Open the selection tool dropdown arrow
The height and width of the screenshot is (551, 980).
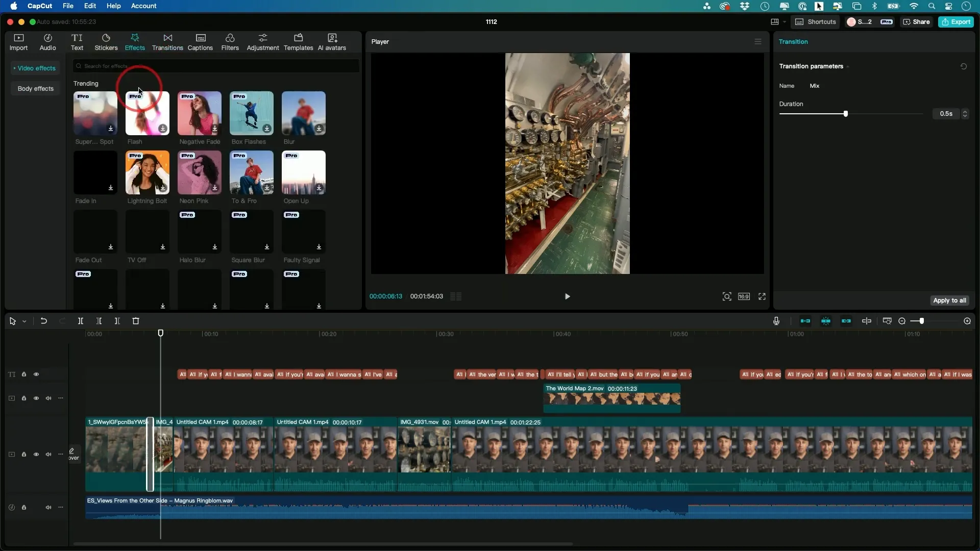pyautogui.click(x=24, y=321)
